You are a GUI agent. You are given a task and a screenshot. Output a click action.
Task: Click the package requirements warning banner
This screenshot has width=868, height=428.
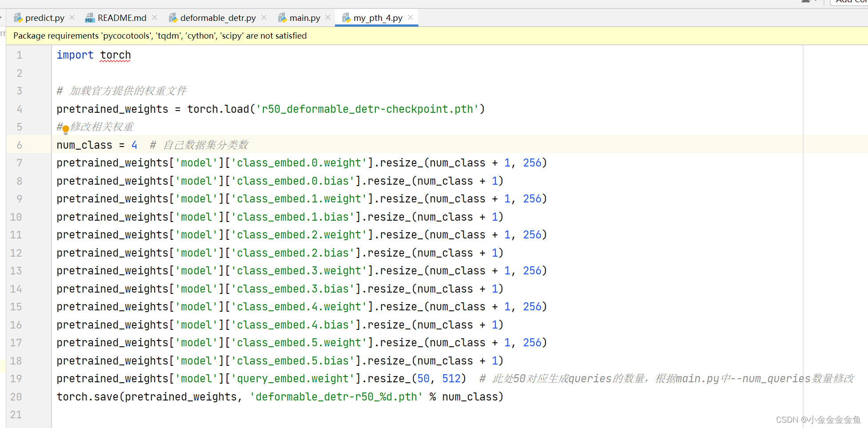pyautogui.click(x=437, y=36)
